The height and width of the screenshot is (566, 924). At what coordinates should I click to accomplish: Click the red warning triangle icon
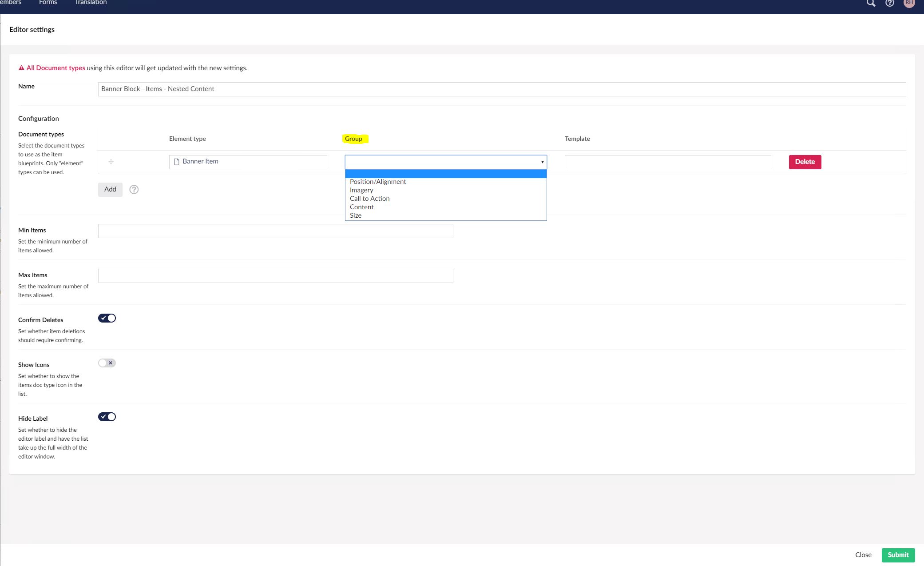click(x=21, y=68)
